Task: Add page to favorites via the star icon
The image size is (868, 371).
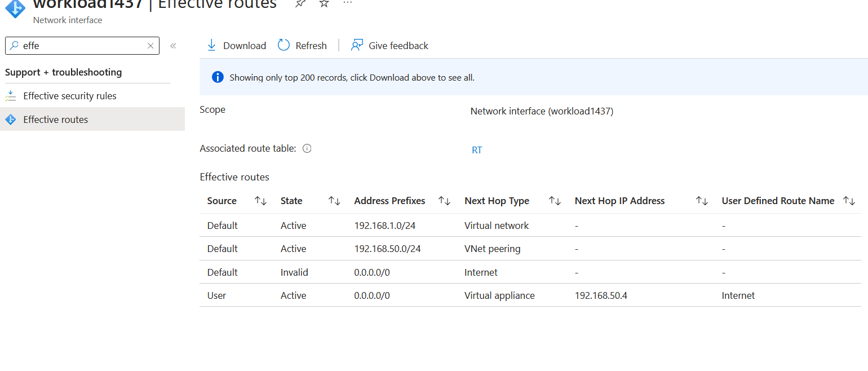Action: tap(324, 3)
